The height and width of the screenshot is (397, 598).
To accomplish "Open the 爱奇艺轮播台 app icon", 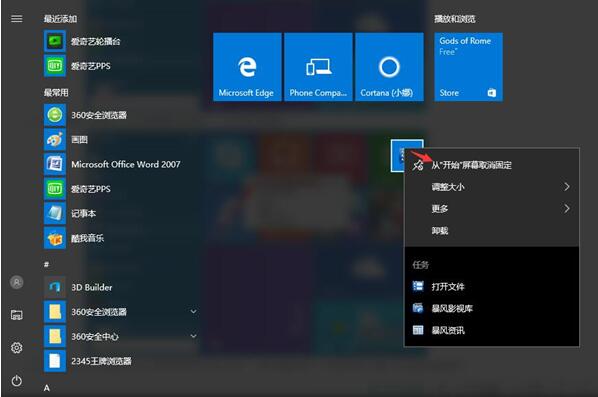I will coord(55,41).
